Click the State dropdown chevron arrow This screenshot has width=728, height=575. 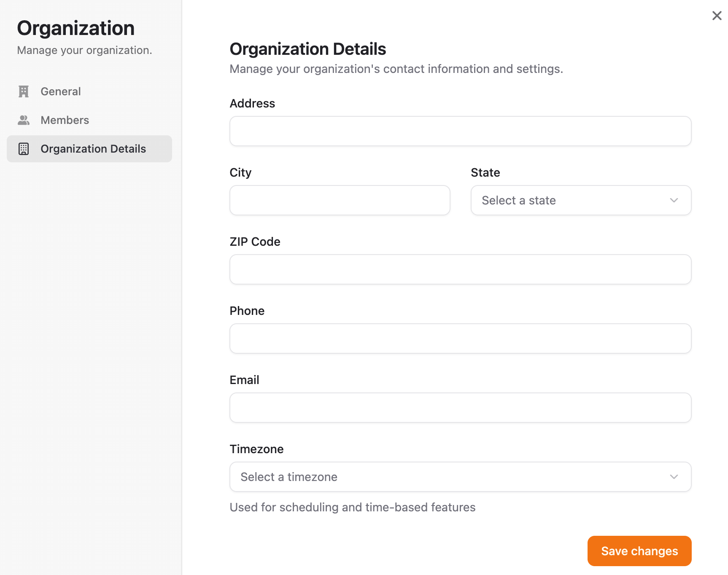click(x=674, y=200)
